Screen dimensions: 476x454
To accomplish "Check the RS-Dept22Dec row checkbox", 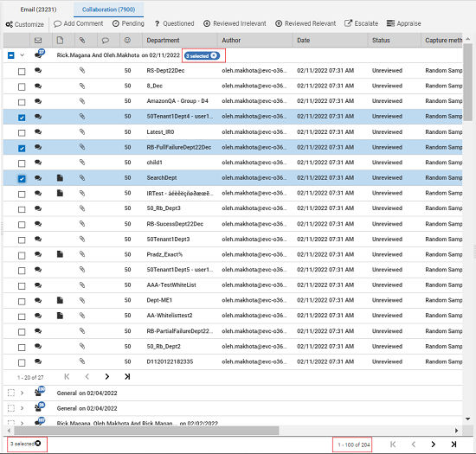I will [x=22, y=72].
